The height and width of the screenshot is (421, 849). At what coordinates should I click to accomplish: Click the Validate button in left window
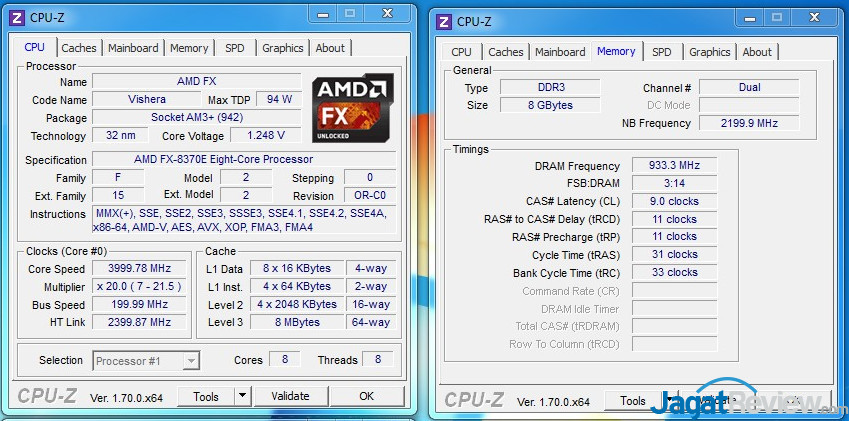click(290, 396)
